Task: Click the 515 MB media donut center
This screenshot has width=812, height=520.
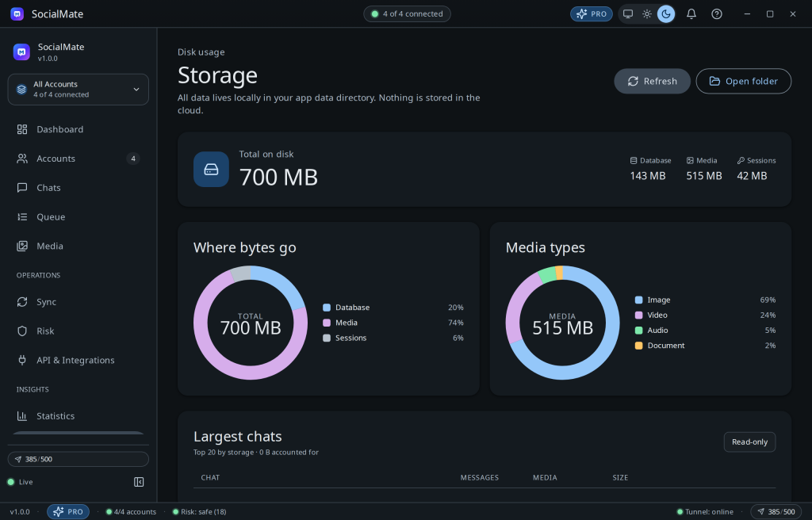Action: pyautogui.click(x=562, y=324)
